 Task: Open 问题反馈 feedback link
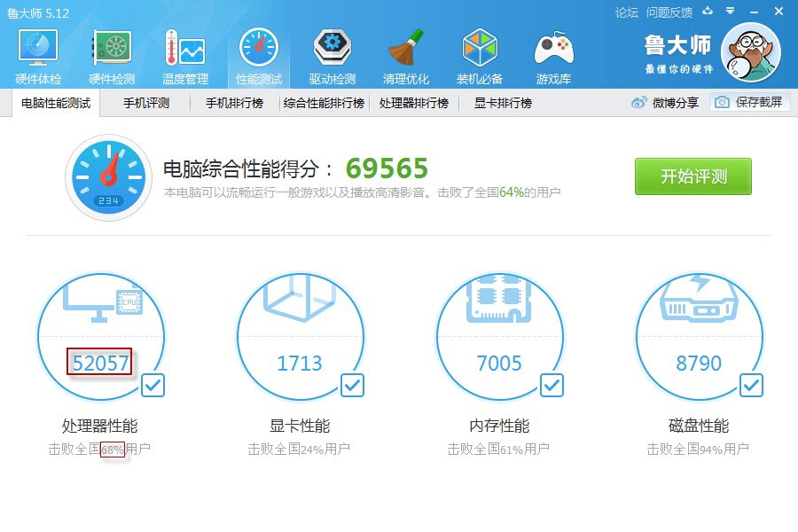[x=669, y=12]
